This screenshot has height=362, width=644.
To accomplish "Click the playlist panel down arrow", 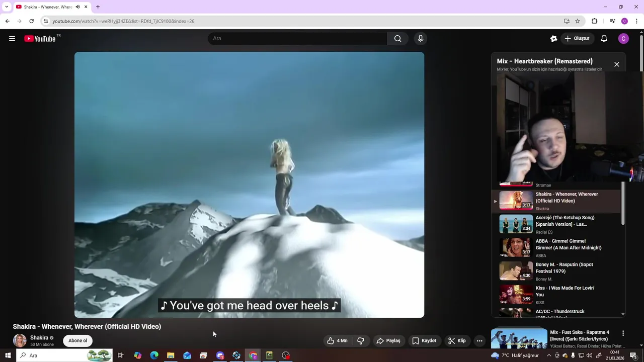I will click(x=623, y=314).
